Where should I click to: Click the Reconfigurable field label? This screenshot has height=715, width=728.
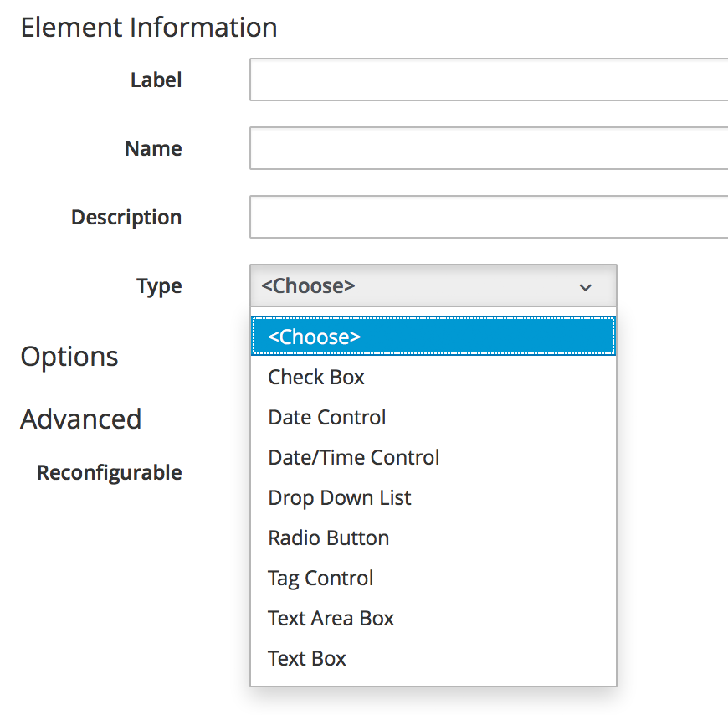[x=110, y=473]
